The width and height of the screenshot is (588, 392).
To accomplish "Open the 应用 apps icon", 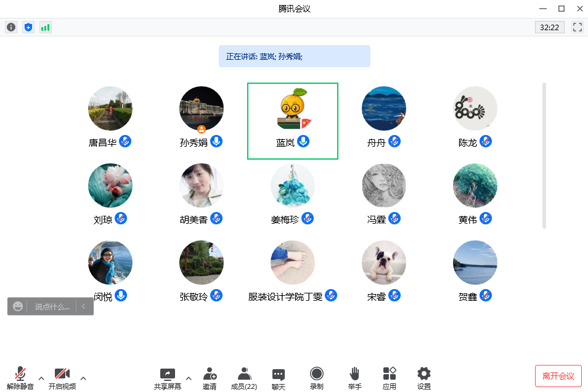I will (390, 378).
